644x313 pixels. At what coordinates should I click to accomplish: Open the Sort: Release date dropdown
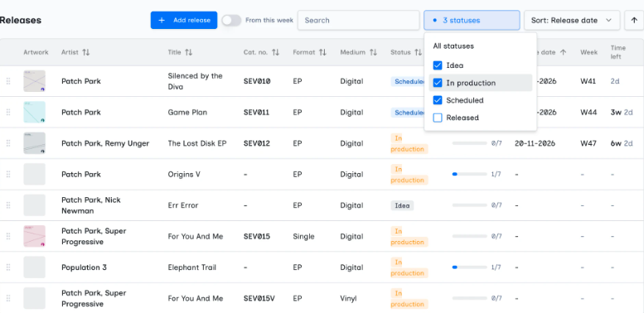tap(572, 20)
